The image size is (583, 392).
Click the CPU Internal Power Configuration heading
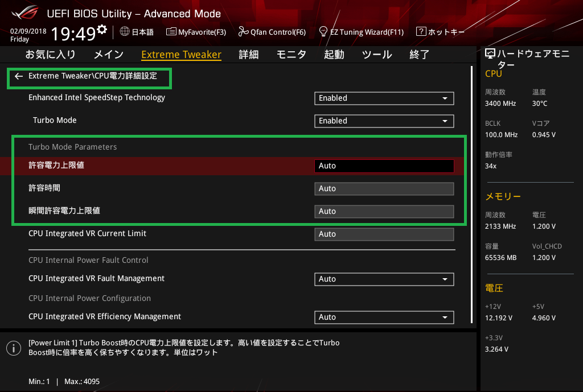click(89, 298)
